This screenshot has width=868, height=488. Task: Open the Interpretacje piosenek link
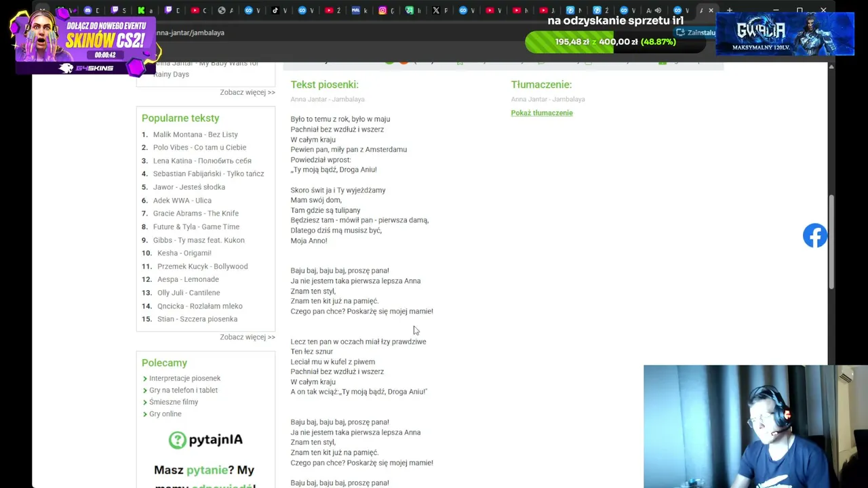click(x=184, y=379)
